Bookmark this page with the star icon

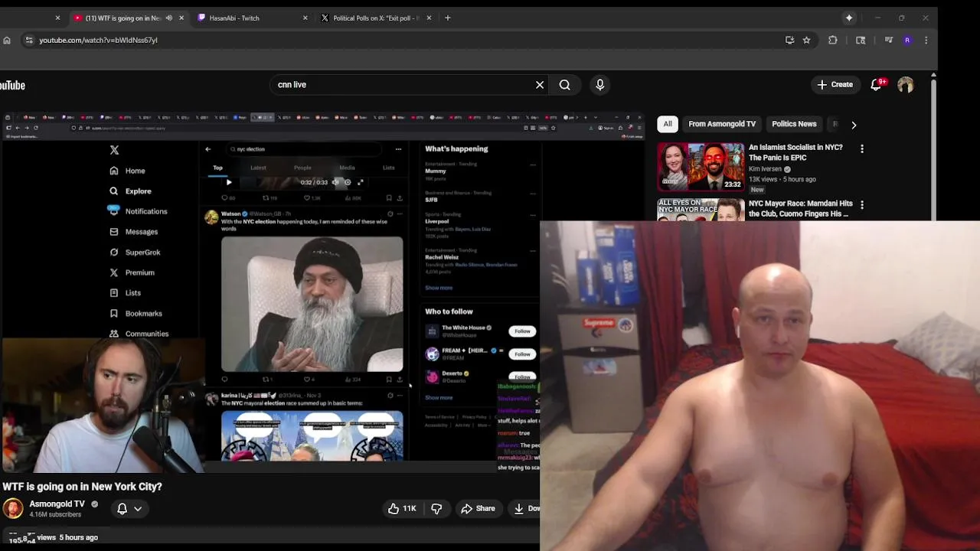tap(806, 40)
